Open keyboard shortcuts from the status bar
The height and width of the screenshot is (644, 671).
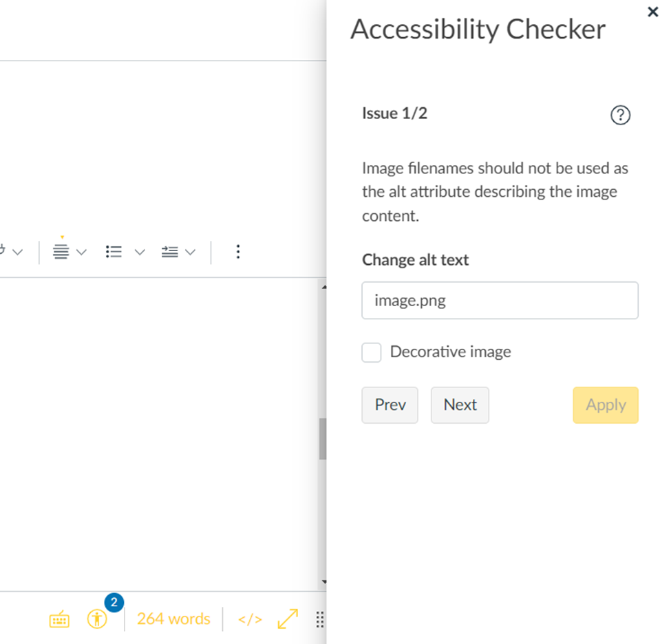(59, 620)
